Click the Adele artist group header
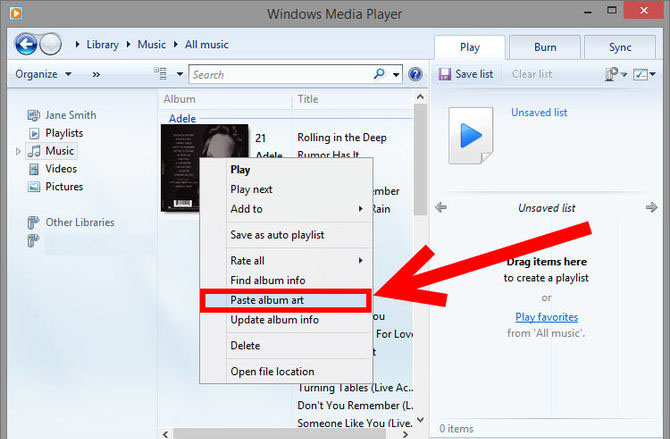The height and width of the screenshot is (439, 670). [182, 118]
